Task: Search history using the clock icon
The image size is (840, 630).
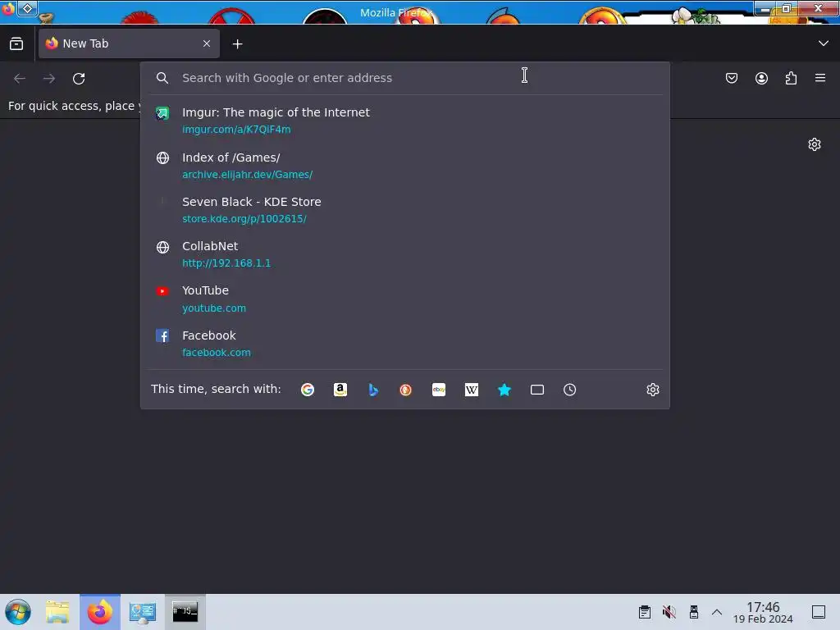Action: (569, 390)
